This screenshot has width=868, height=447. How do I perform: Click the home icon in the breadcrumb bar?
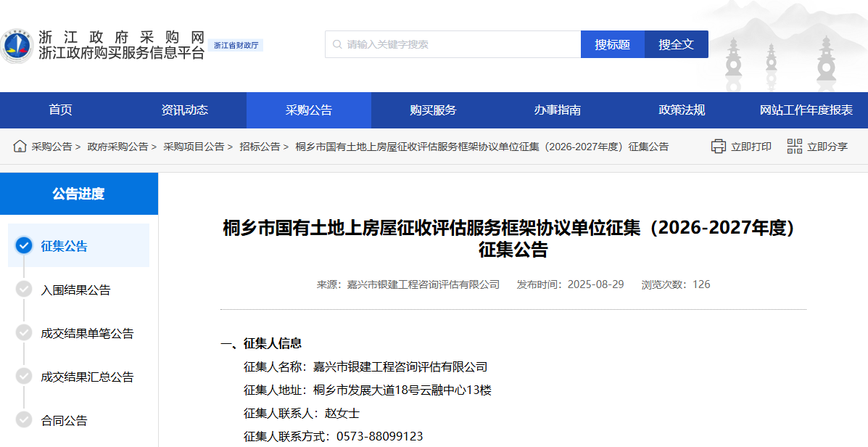20,146
